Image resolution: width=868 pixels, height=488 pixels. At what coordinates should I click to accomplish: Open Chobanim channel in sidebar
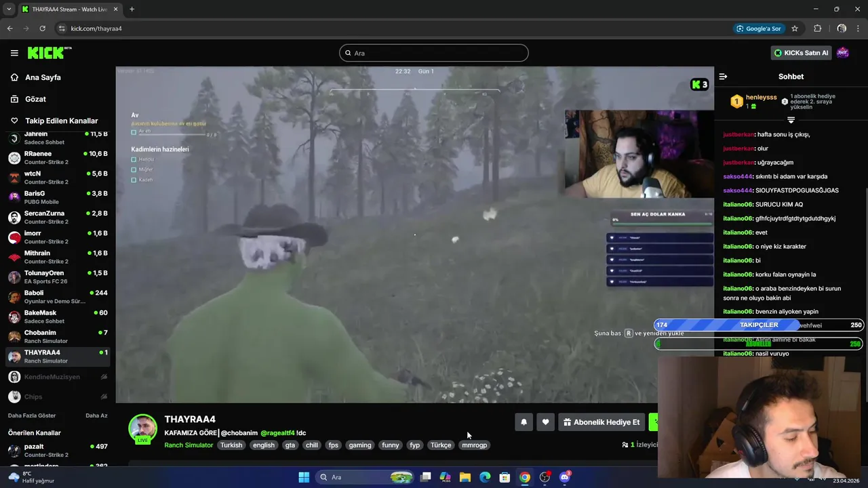57,336
